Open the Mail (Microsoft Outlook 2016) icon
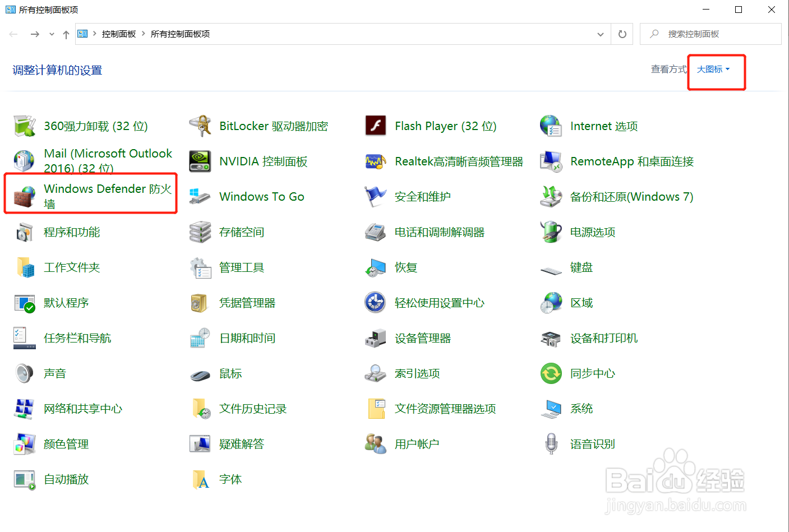Viewport: 789px width, 532px height. 24,161
